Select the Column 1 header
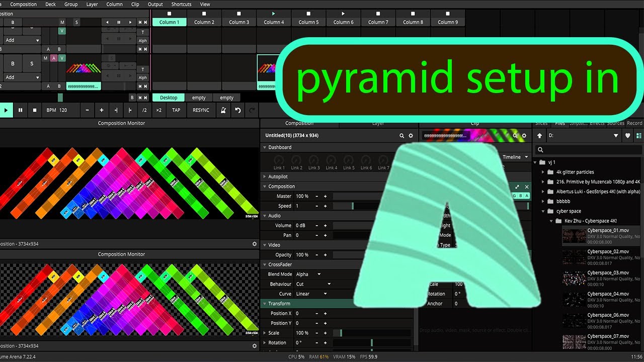 pyautogui.click(x=169, y=22)
